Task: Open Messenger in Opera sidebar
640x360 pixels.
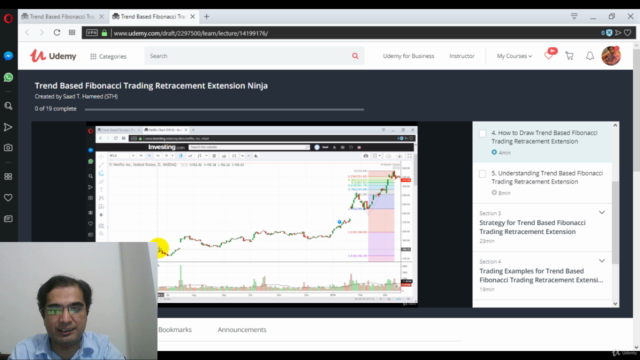Action: (8, 56)
